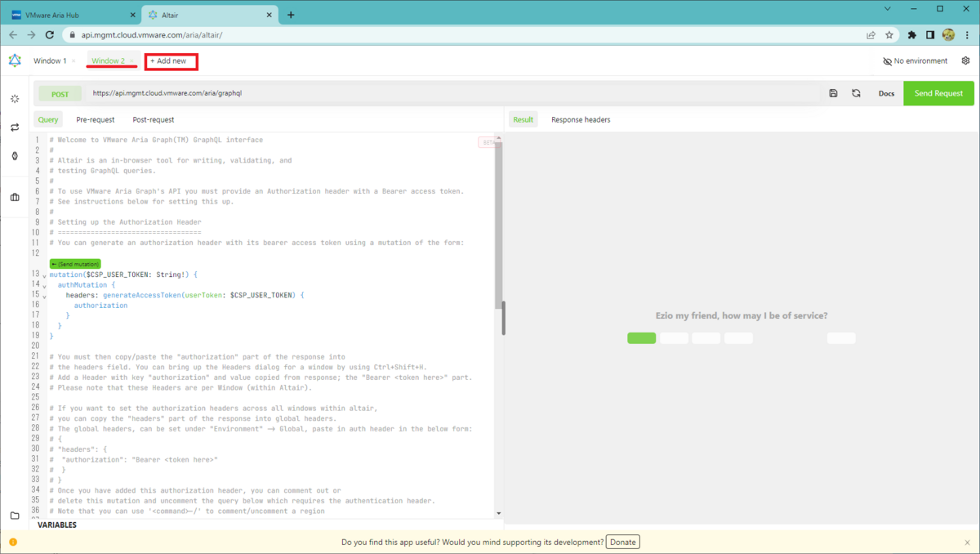Screen dimensions: 980x554
Task: Open the Docs button
Action: (x=886, y=93)
